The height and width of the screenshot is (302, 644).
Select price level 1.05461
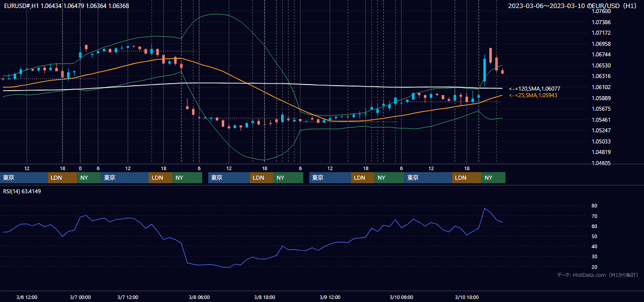click(601, 120)
